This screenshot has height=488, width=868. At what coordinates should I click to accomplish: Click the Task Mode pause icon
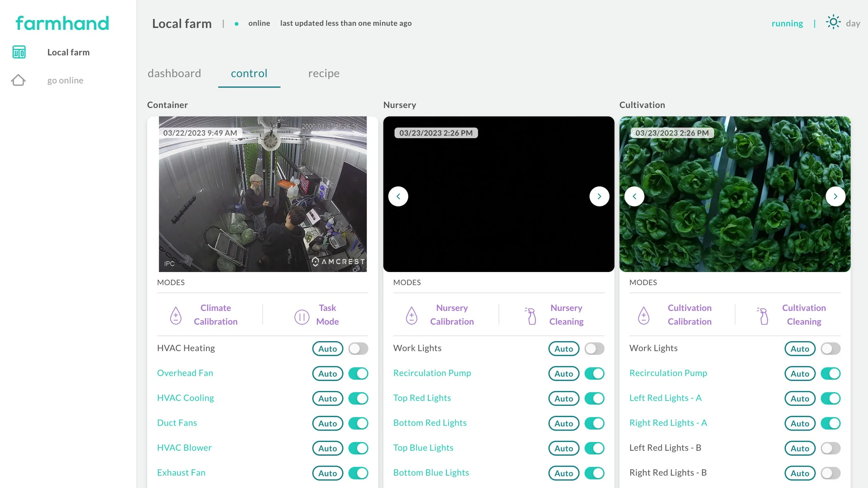pyautogui.click(x=302, y=317)
